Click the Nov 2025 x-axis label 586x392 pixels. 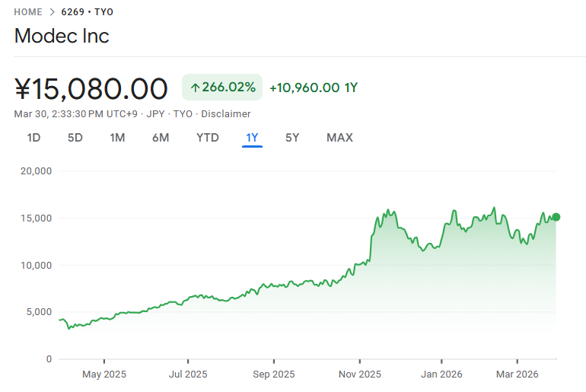click(x=360, y=374)
